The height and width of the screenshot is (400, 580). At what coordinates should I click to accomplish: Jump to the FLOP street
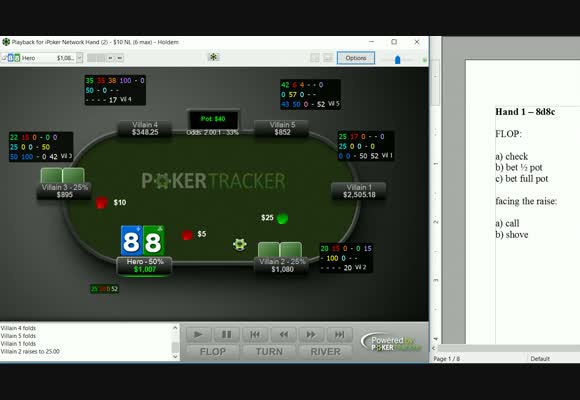pos(212,352)
